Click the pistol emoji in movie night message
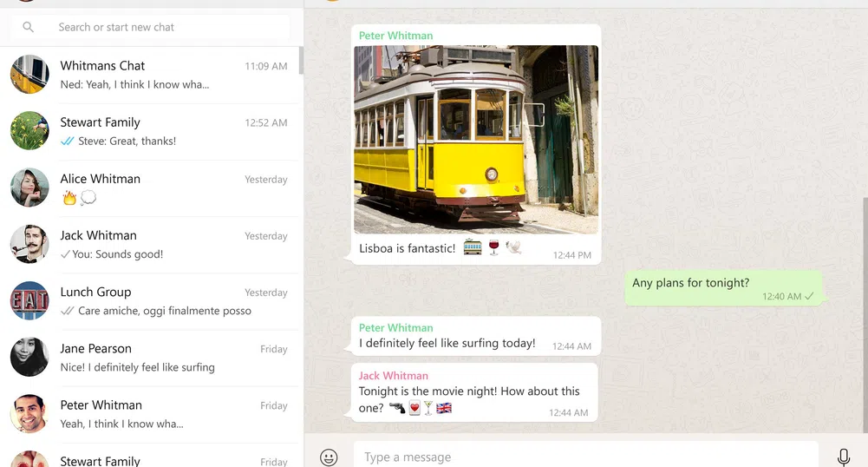868x467 pixels. [x=397, y=408]
